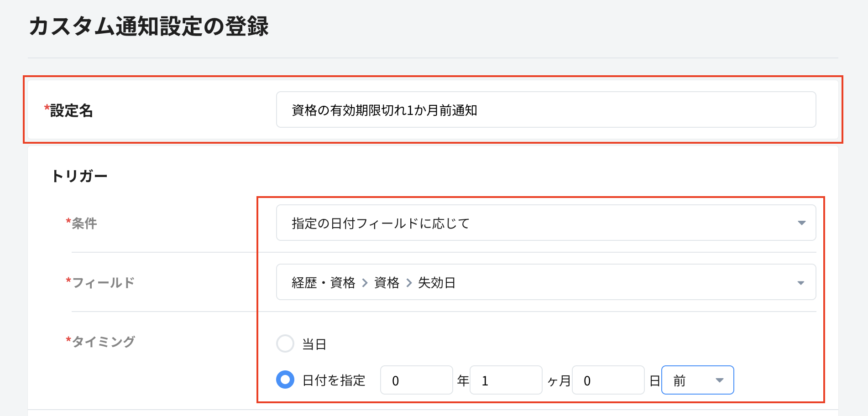
Task: Click the day number input before 日
Action: (607, 380)
